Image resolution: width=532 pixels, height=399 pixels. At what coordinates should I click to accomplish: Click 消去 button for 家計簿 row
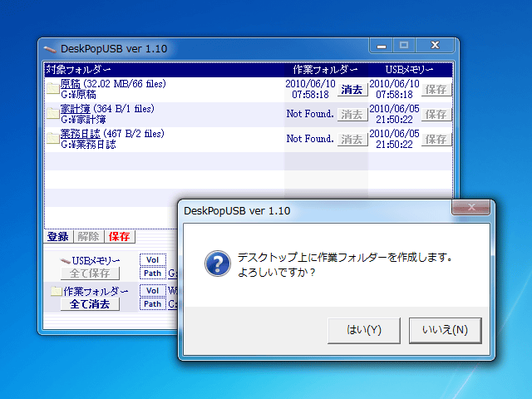pos(352,115)
